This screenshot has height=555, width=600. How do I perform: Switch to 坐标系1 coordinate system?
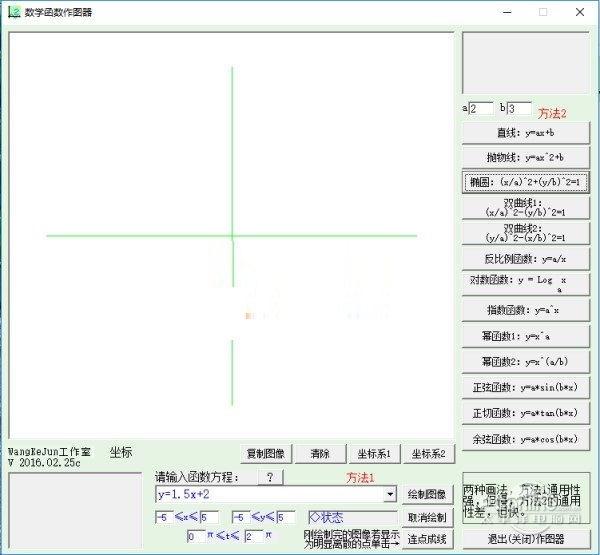coord(374,454)
